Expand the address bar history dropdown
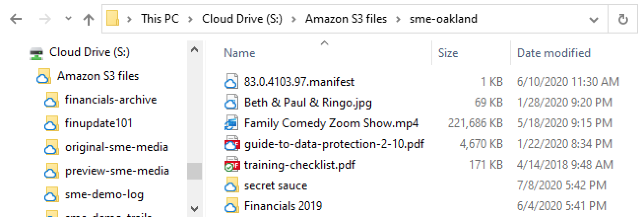 tap(594, 19)
